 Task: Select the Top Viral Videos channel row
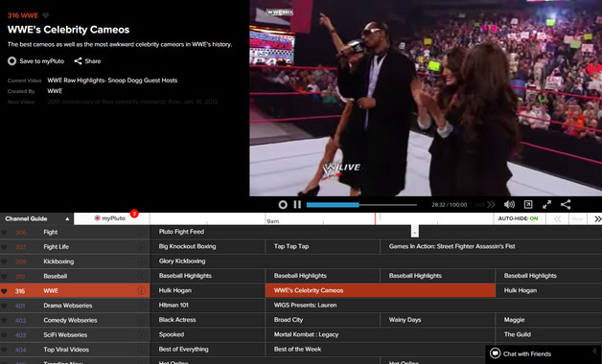coord(75,350)
